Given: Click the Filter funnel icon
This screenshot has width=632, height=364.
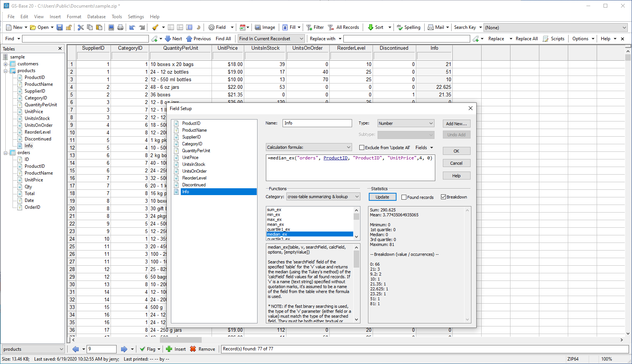Looking at the screenshot, I should tap(309, 27).
